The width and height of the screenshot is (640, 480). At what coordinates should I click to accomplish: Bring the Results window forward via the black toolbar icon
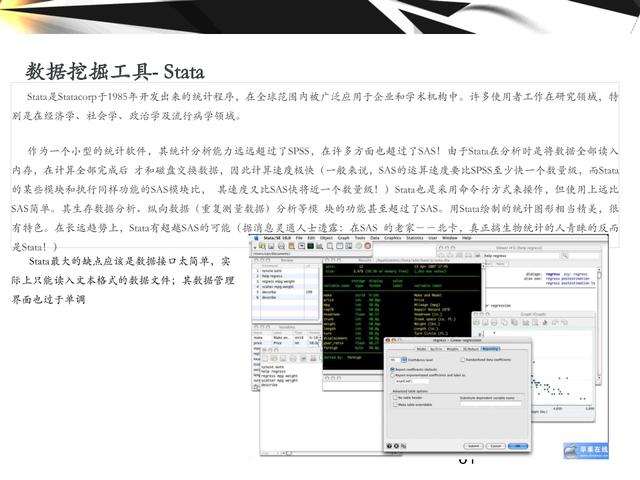point(310,246)
